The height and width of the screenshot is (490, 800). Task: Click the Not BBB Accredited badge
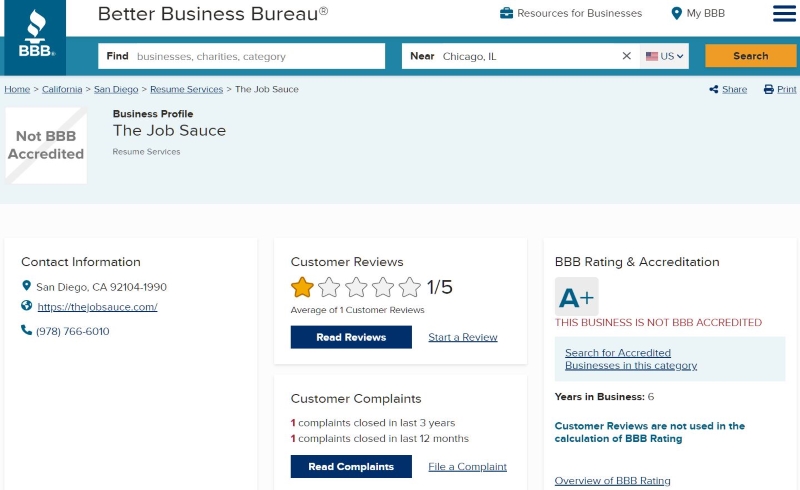tap(46, 145)
